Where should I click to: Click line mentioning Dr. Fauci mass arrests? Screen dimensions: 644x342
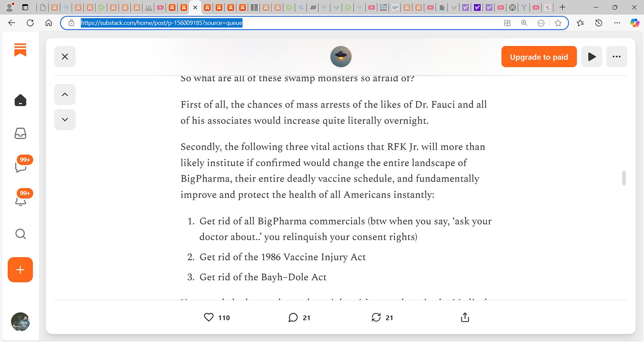point(333,104)
